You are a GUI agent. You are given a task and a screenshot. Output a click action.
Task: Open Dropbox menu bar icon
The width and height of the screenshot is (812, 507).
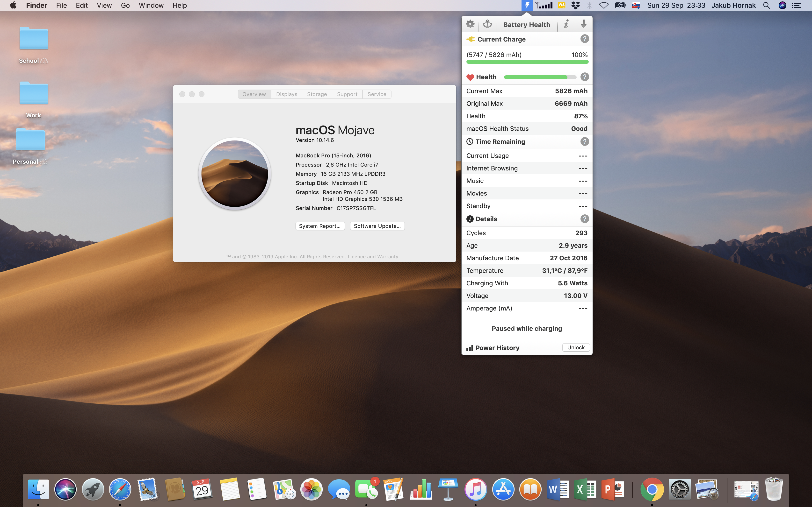[575, 5]
